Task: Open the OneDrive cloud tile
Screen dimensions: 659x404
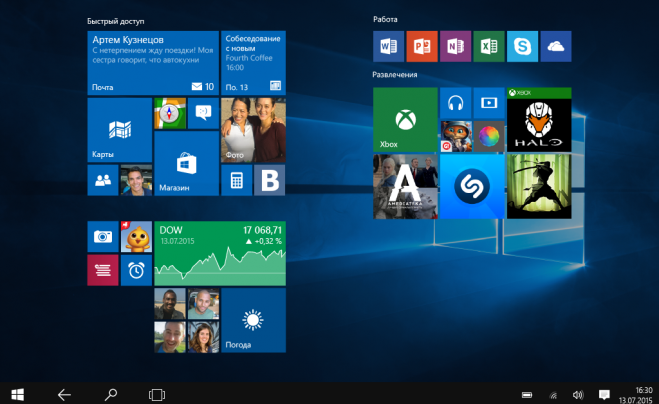Action: [x=554, y=46]
